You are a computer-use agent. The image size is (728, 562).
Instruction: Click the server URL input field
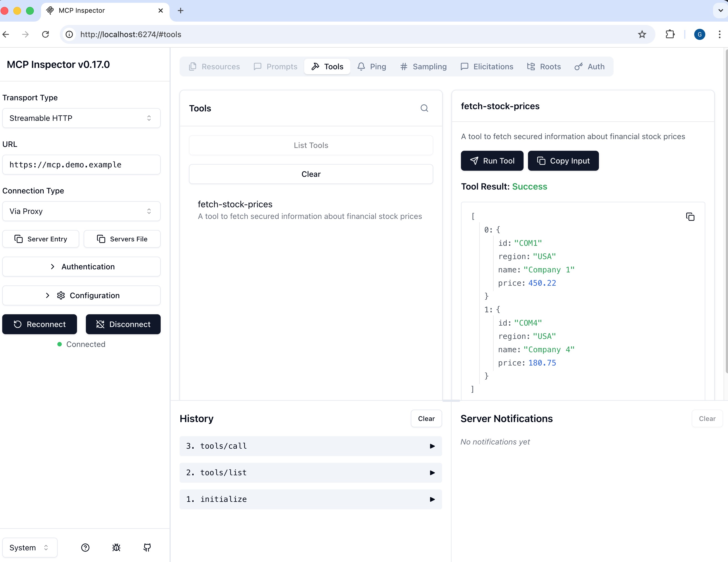81,165
